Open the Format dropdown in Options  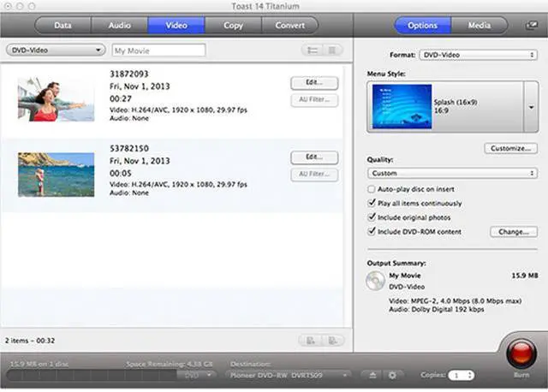click(x=478, y=55)
